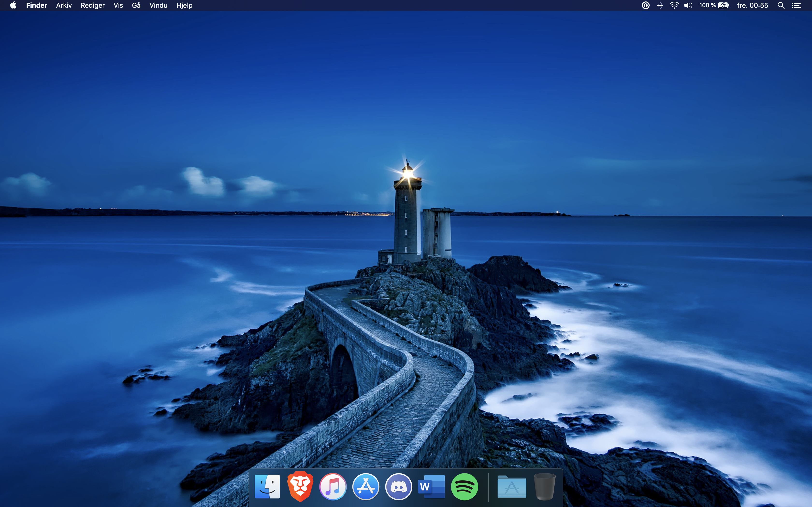812x507 pixels.
Task: Open the Gå menu
Action: [136, 5]
